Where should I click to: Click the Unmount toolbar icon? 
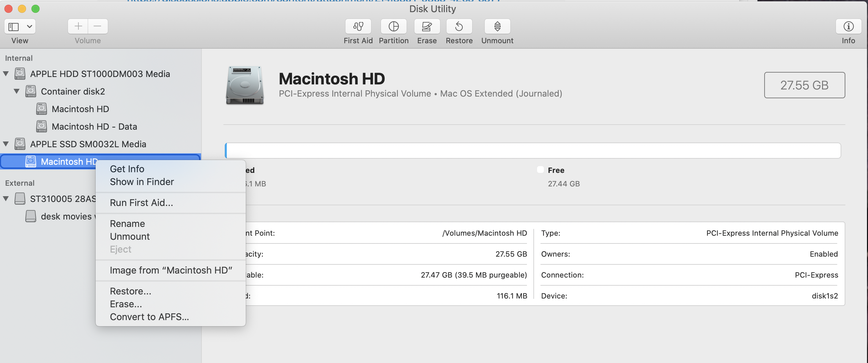click(x=497, y=26)
